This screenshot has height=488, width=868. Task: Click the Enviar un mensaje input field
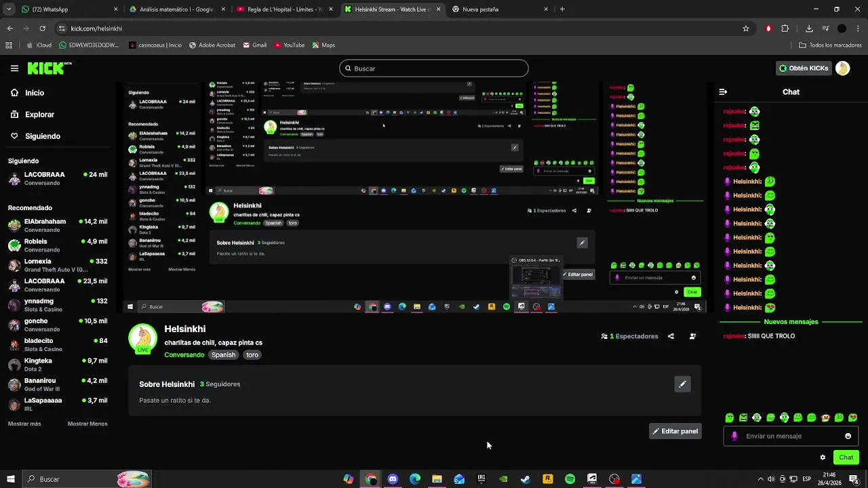tap(790, 436)
